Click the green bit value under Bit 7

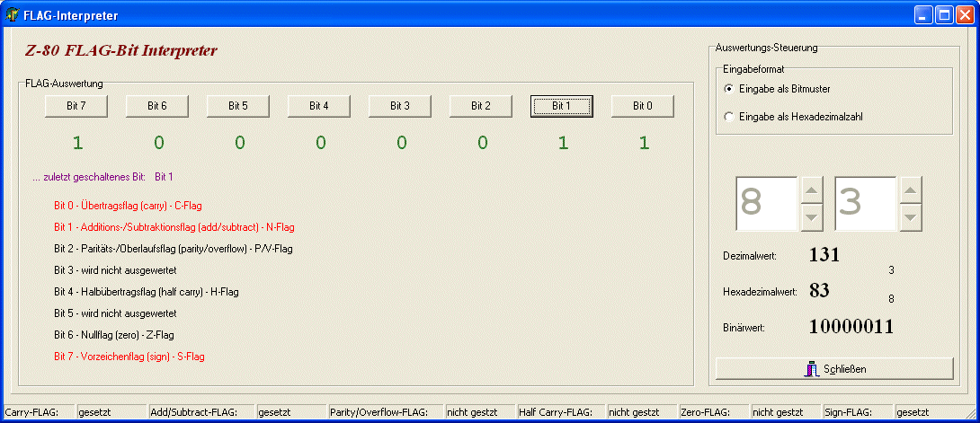tap(77, 143)
